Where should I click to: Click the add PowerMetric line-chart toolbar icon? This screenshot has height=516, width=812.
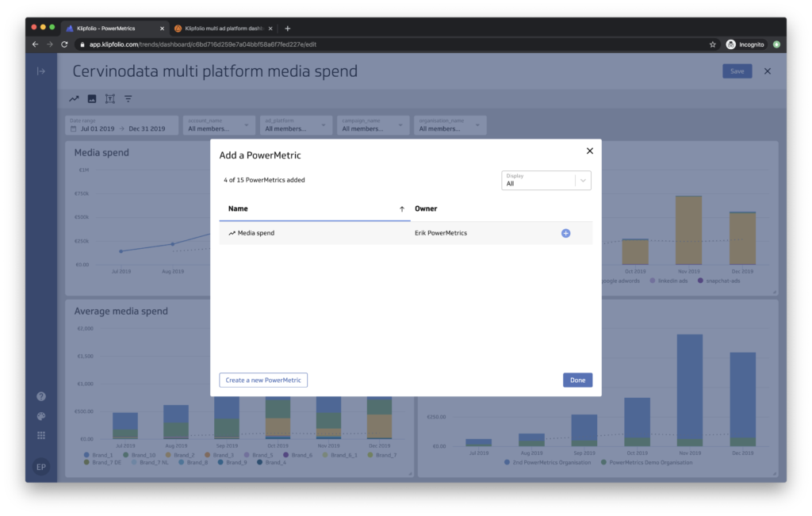pos(74,99)
